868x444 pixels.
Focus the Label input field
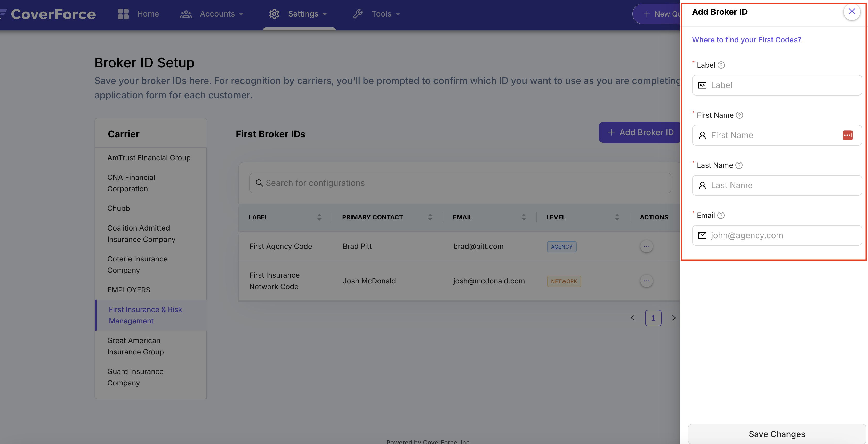pos(777,85)
